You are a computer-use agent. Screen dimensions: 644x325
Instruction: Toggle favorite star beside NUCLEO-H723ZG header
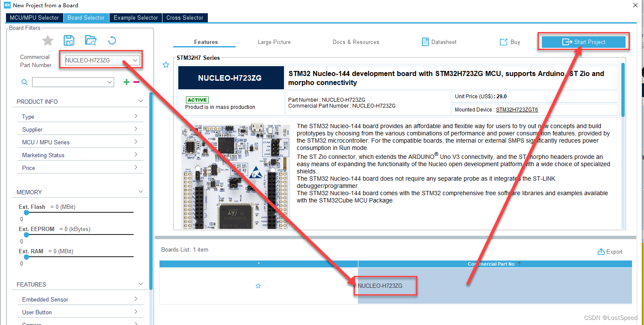(x=166, y=65)
